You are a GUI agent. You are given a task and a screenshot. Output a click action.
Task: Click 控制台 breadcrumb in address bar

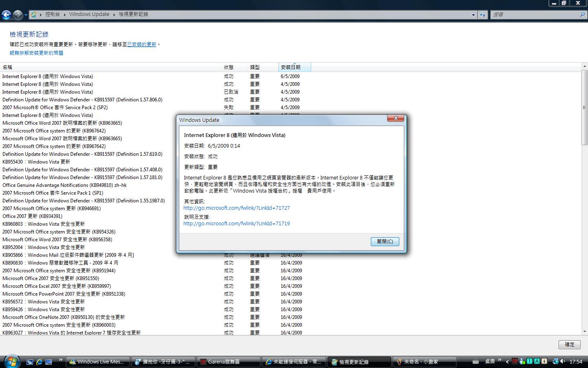pos(53,14)
